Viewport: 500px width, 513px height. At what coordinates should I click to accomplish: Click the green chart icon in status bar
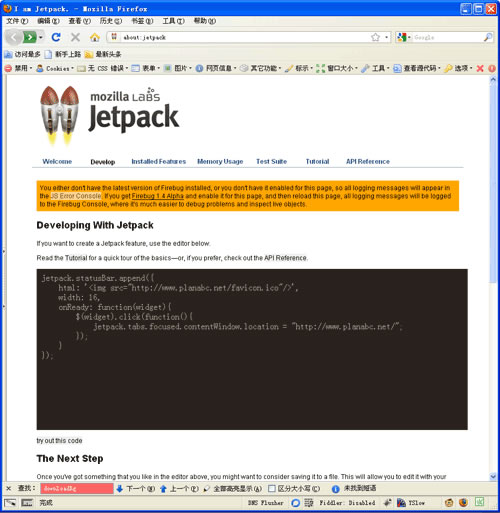coord(480,502)
